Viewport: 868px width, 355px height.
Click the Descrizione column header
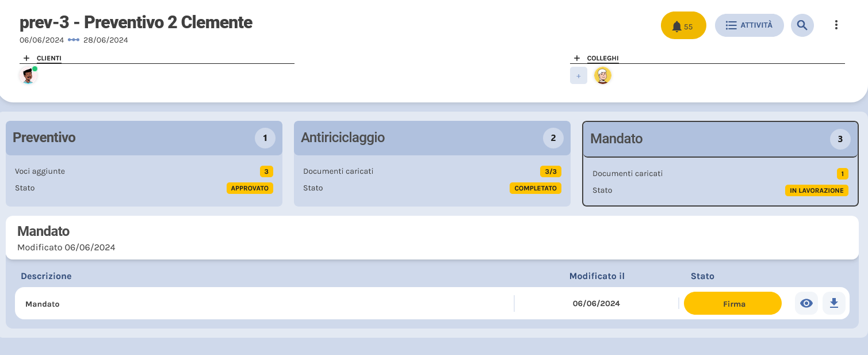[46, 276]
